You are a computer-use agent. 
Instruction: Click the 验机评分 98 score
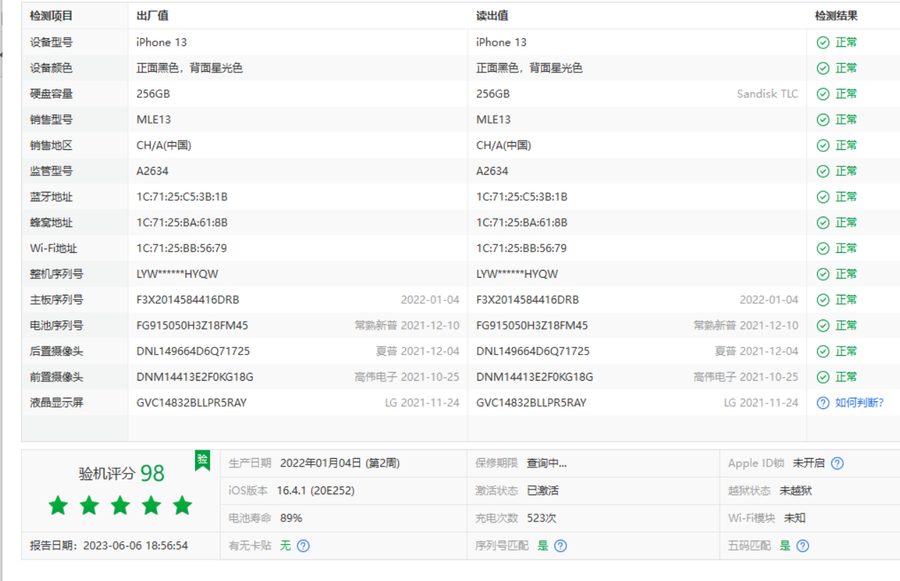tap(121, 473)
